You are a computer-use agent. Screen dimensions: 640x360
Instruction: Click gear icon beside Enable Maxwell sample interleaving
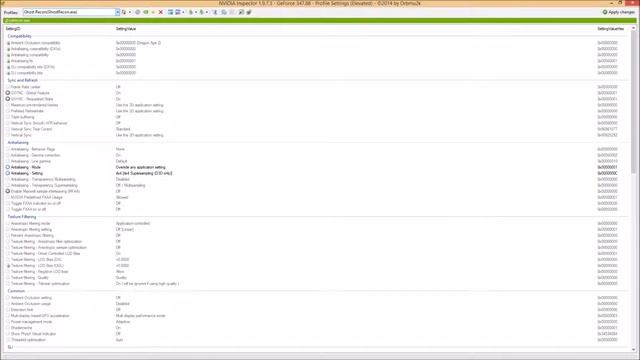pos(8,191)
